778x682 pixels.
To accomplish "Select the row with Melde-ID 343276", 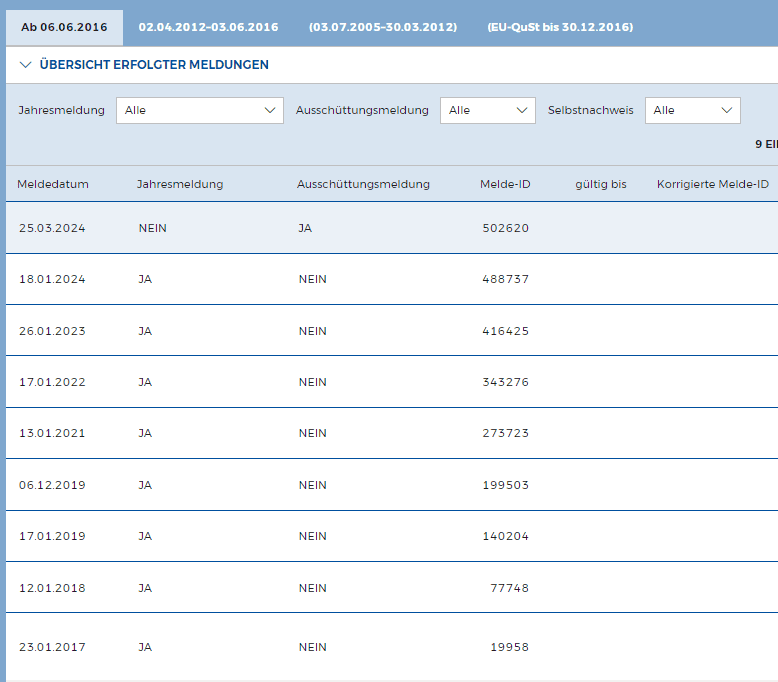I will click(505, 382).
